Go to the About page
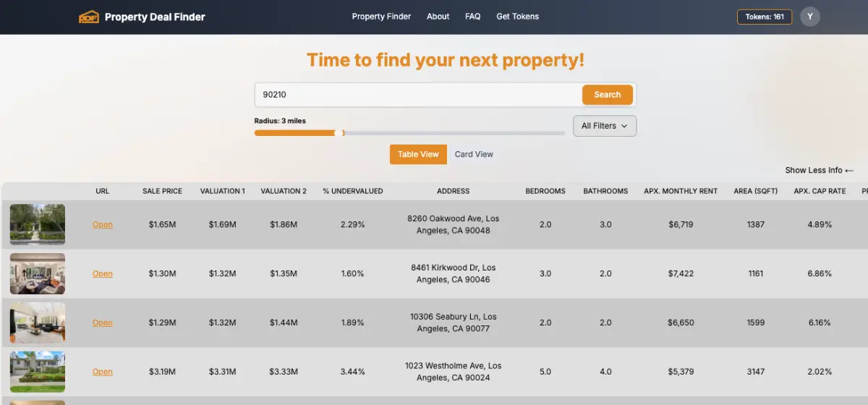Viewport: 868px width, 405px height. [438, 17]
